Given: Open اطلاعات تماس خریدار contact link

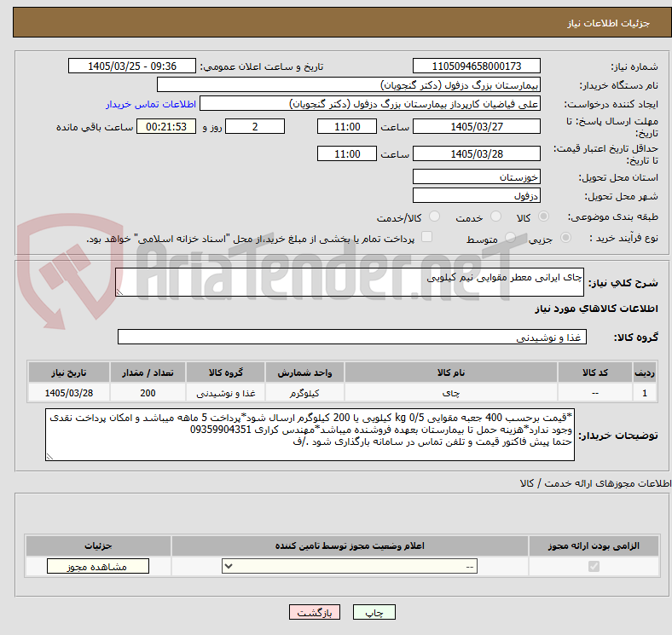Looking at the screenshot, I should click(151, 104).
